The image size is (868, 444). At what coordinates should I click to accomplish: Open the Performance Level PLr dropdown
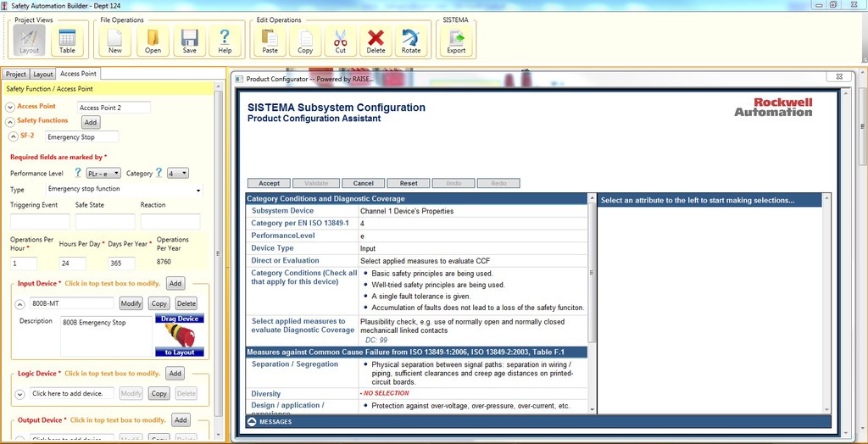tap(103, 174)
